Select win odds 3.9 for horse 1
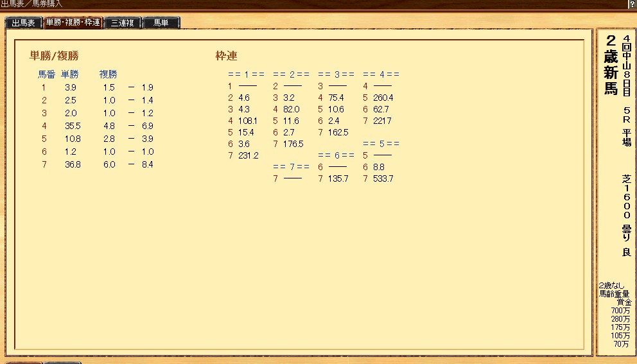Image resolution: width=637 pixels, height=364 pixels. [70, 87]
